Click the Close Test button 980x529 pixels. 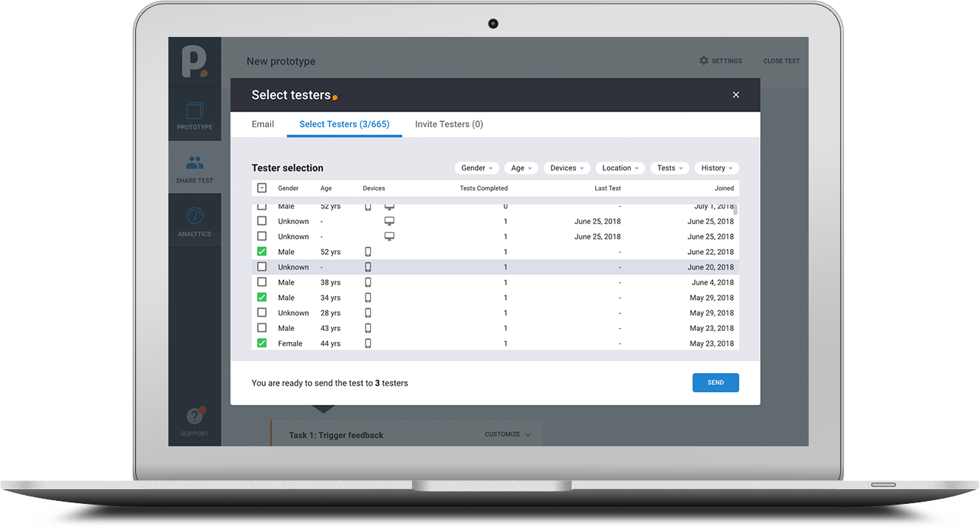click(x=781, y=61)
